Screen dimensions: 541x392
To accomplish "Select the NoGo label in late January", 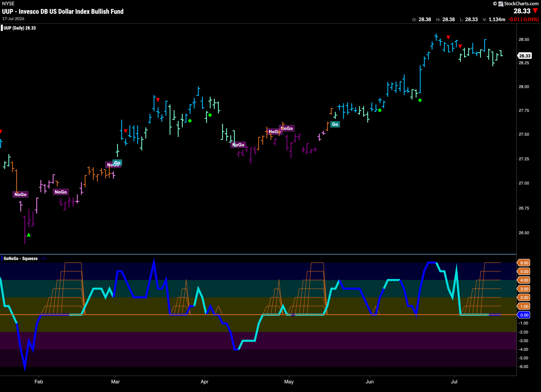I will point(20,194).
